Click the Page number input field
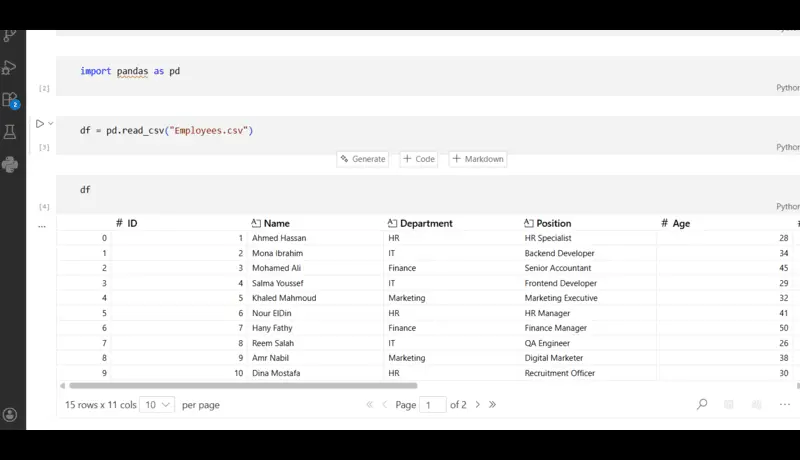This screenshot has height=460, width=800. point(433,405)
